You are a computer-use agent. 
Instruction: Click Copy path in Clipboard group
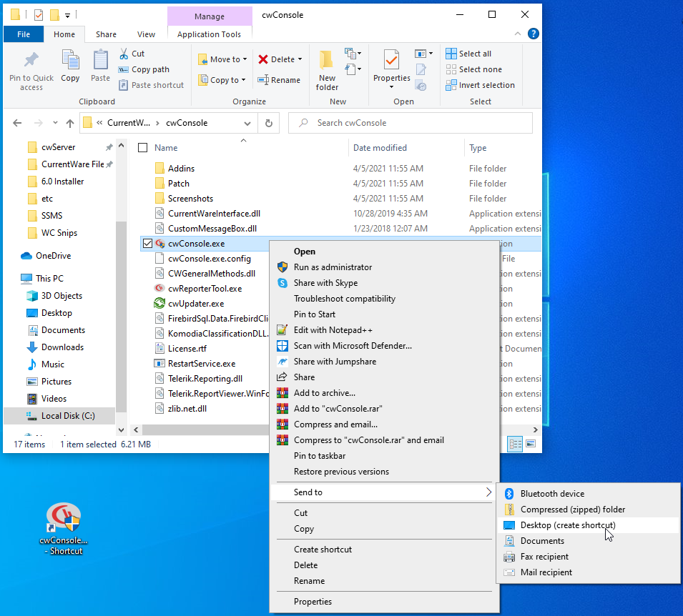click(x=144, y=69)
